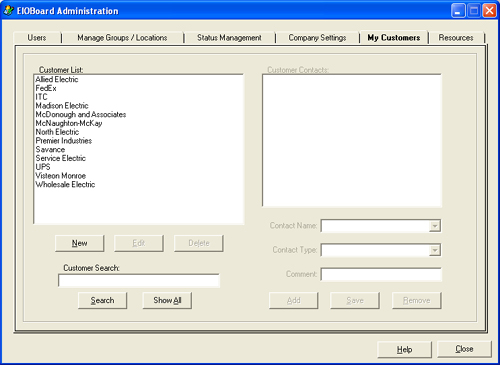Viewport: 500px width, 365px height.
Task: Maximize the EIOBoard Administration window
Action: click(x=474, y=11)
